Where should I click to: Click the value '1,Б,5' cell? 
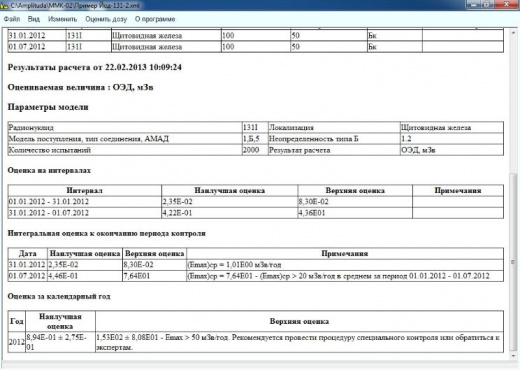[255, 139]
